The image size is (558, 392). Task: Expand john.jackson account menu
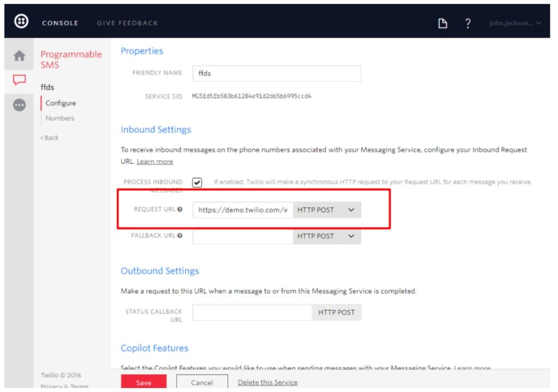pyautogui.click(x=515, y=23)
